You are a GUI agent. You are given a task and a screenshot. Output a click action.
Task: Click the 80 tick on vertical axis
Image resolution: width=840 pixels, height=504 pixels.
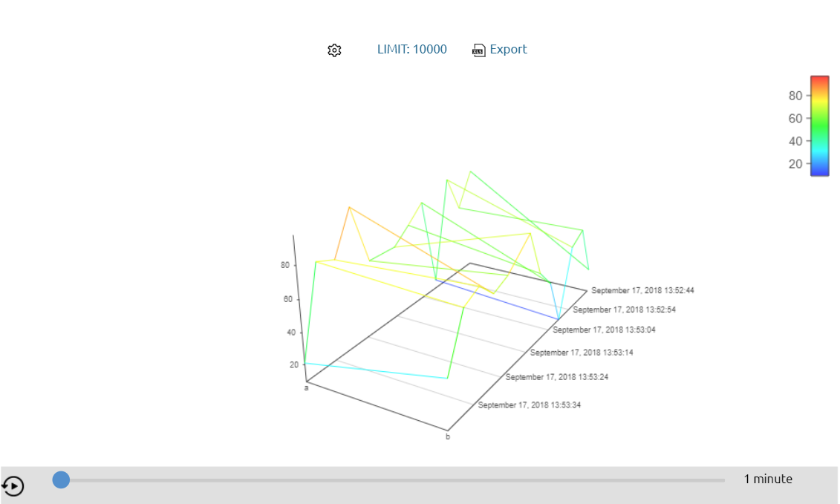(285, 265)
